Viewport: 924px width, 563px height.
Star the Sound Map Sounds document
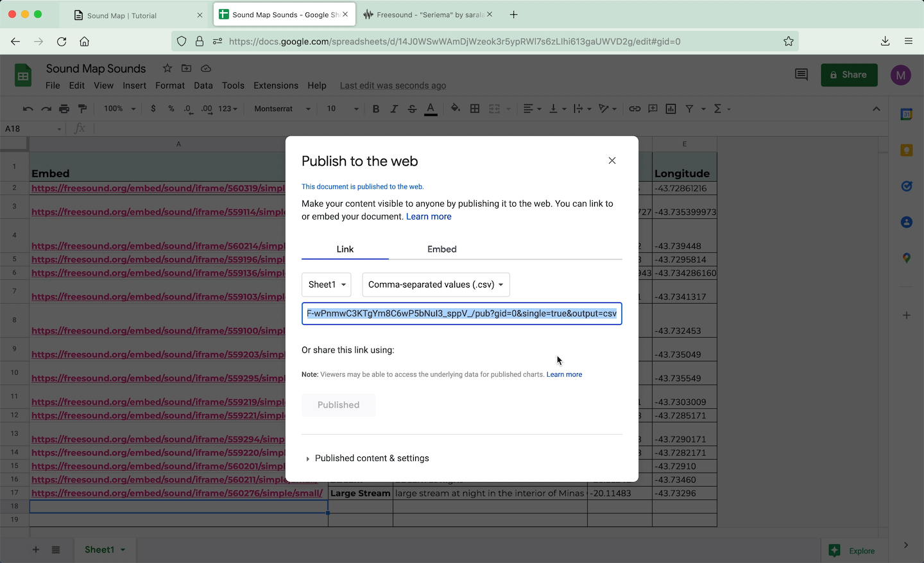pos(167,69)
